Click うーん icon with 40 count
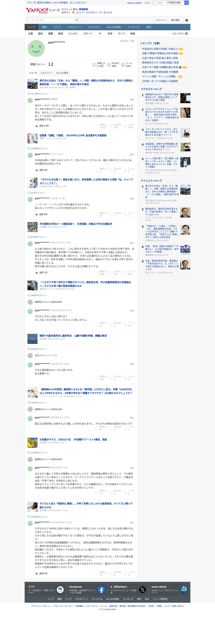The width and height of the screenshot is (215, 644). [x=126, y=273]
